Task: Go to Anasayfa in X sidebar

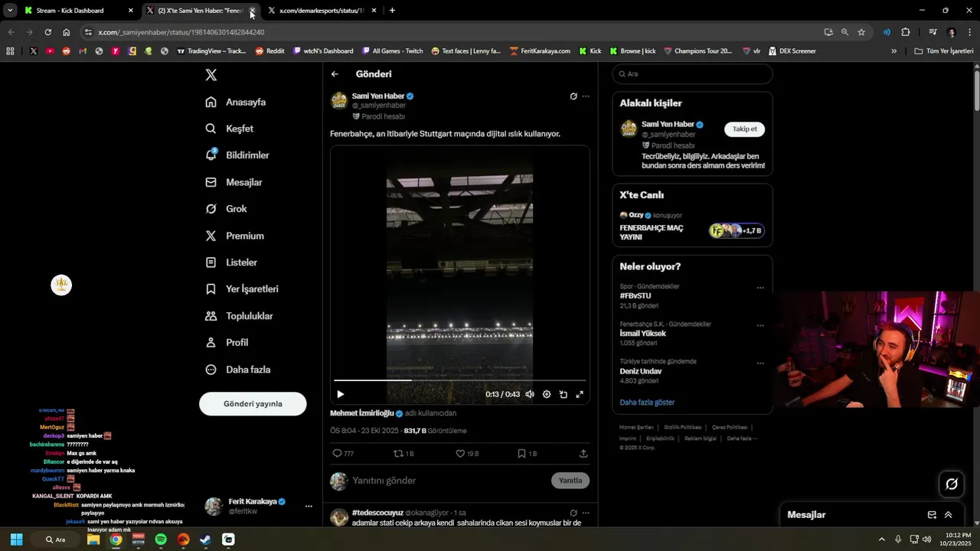Action: pyautogui.click(x=236, y=102)
